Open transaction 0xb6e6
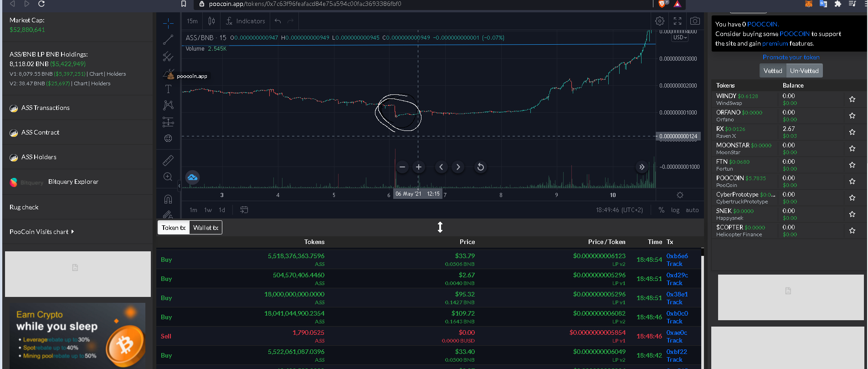868x369 pixels. point(677,256)
